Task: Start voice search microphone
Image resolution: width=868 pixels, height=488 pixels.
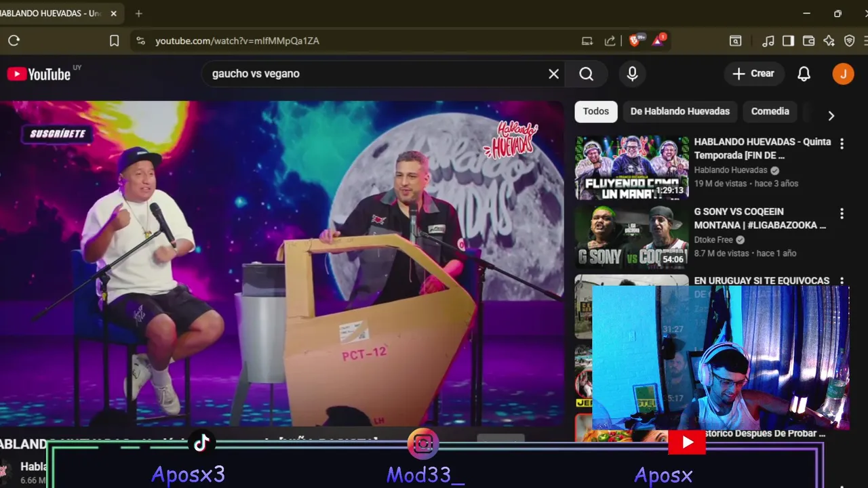Action: pos(633,74)
